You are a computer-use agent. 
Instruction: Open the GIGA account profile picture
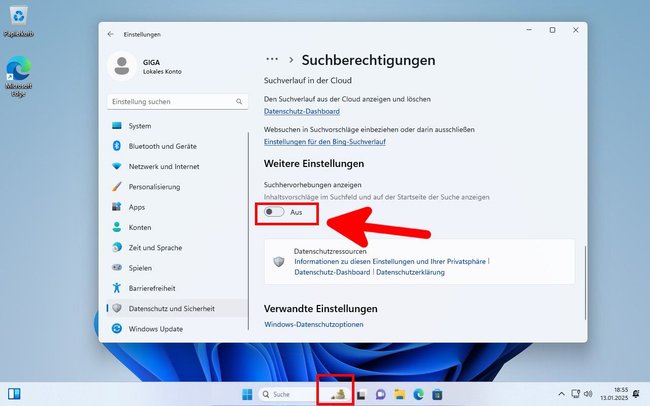[x=121, y=66]
